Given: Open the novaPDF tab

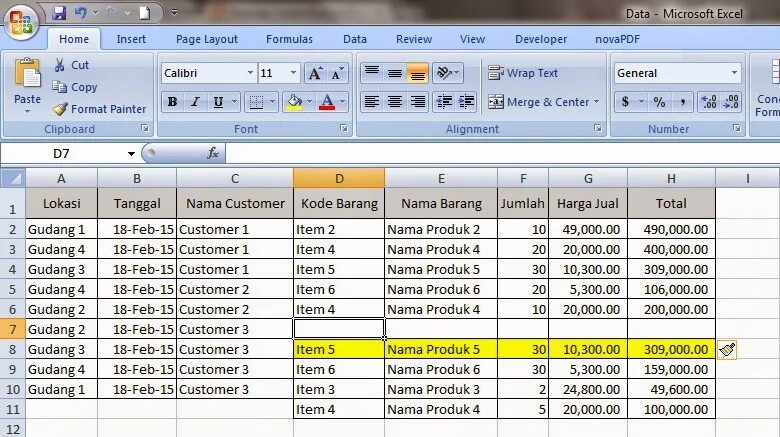Looking at the screenshot, I should (x=617, y=39).
